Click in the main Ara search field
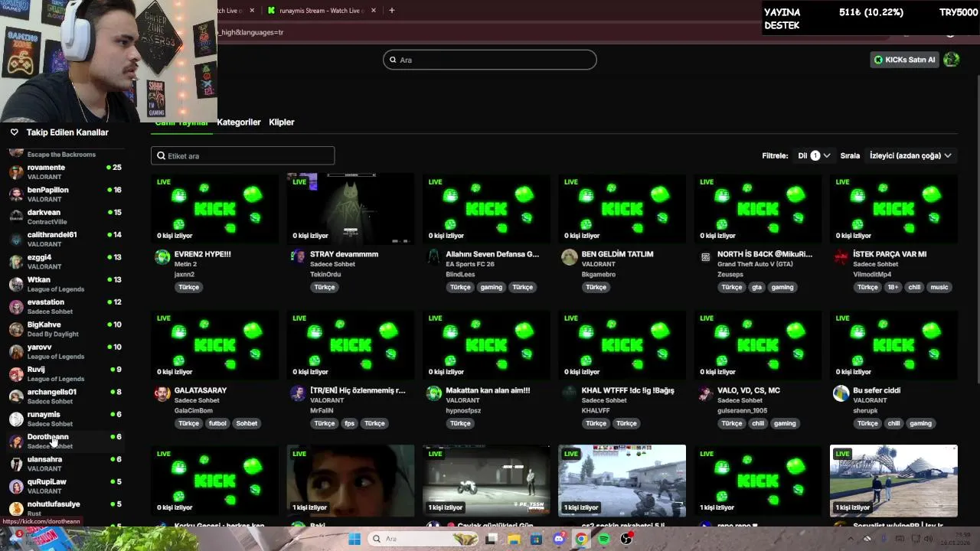 (490, 60)
